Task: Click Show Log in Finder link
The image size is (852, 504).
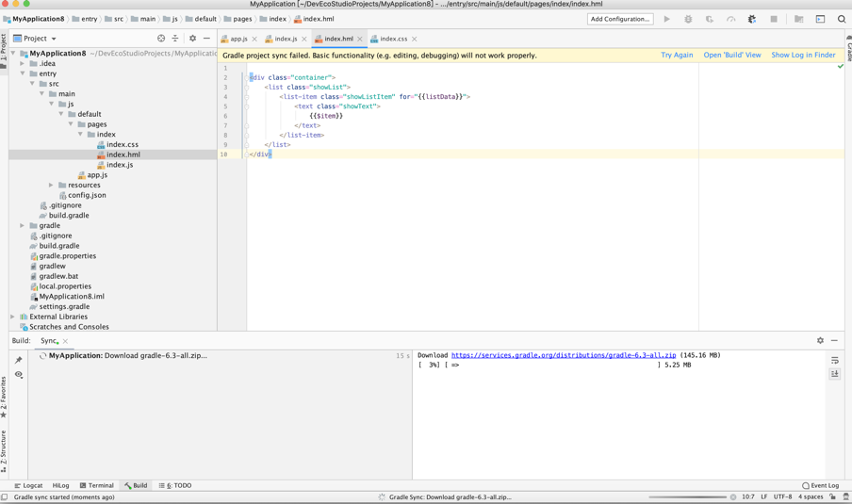Action: tap(803, 56)
